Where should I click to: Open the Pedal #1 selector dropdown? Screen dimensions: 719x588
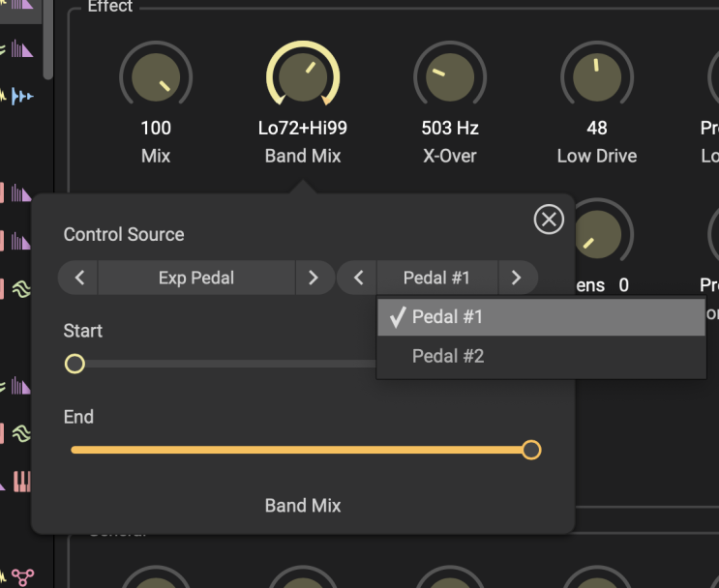pos(436,278)
